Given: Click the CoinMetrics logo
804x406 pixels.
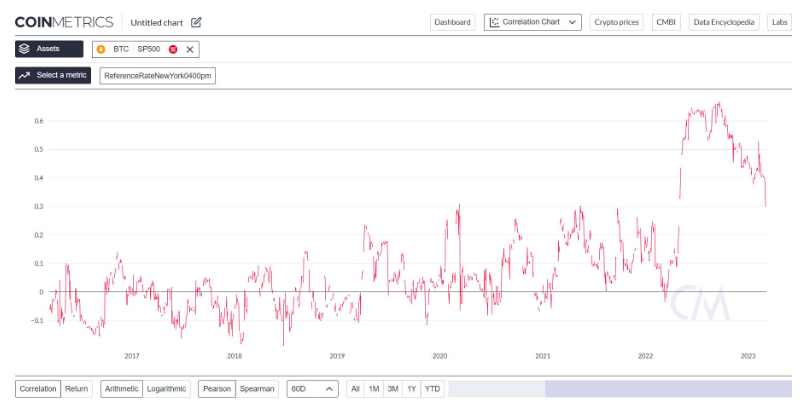Looking at the screenshot, I should coord(64,22).
